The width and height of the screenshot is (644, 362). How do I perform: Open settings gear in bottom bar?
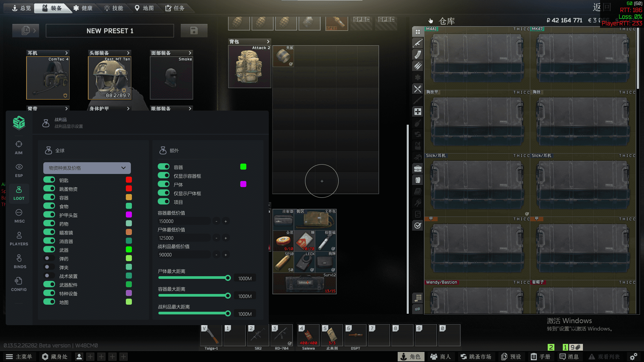[x=633, y=357]
